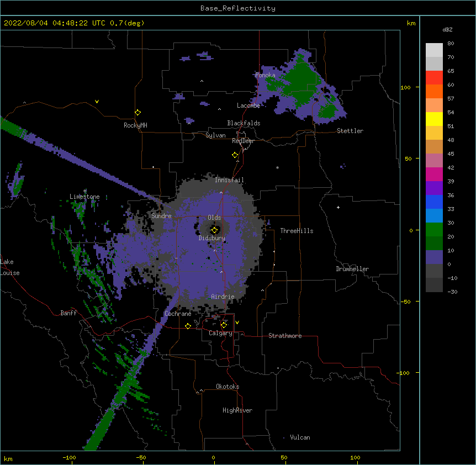The height and width of the screenshot is (465, 476).
Task: Select the Vulcan label
Action: [300, 437]
